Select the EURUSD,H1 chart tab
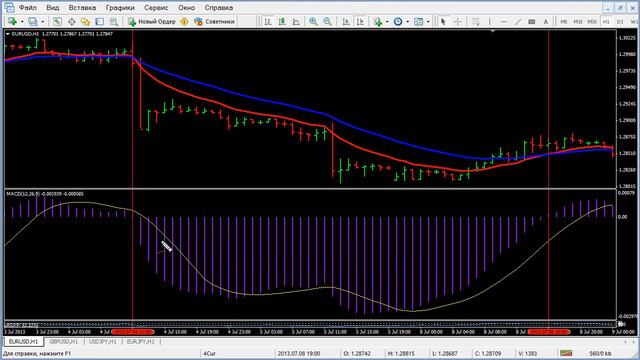The width and height of the screenshot is (640, 360). 23,342
